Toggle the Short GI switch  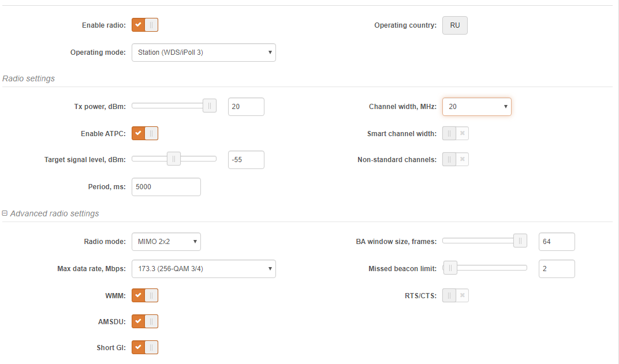pyautogui.click(x=145, y=347)
